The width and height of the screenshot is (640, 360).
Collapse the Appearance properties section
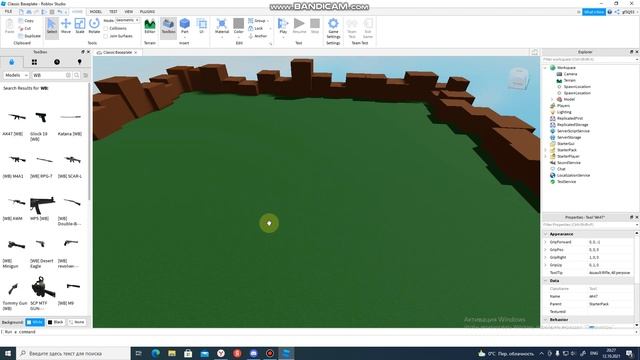tap(546, 234)
